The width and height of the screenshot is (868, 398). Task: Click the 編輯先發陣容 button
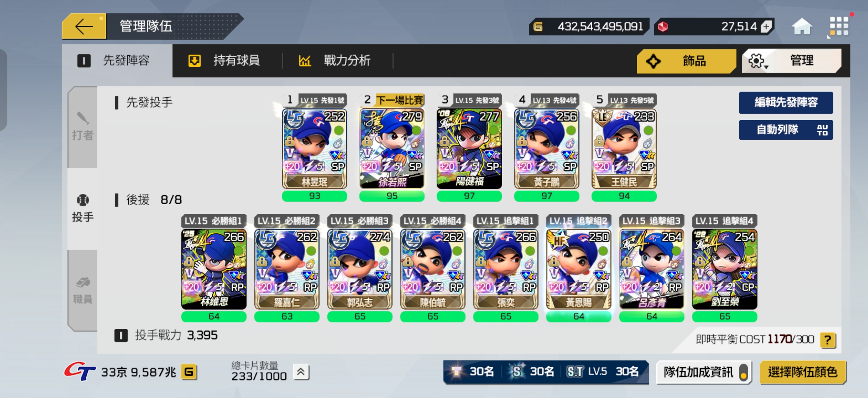[x=786, y=102]
